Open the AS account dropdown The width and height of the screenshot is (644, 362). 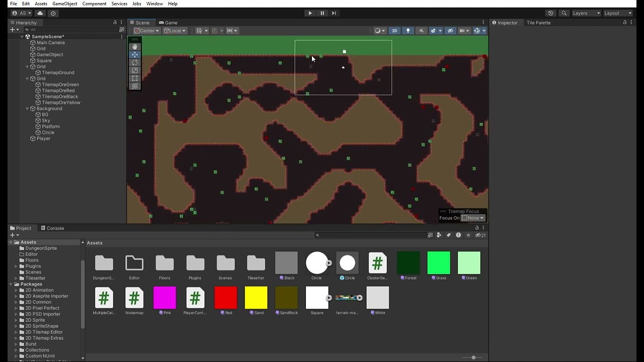(21, 13)
